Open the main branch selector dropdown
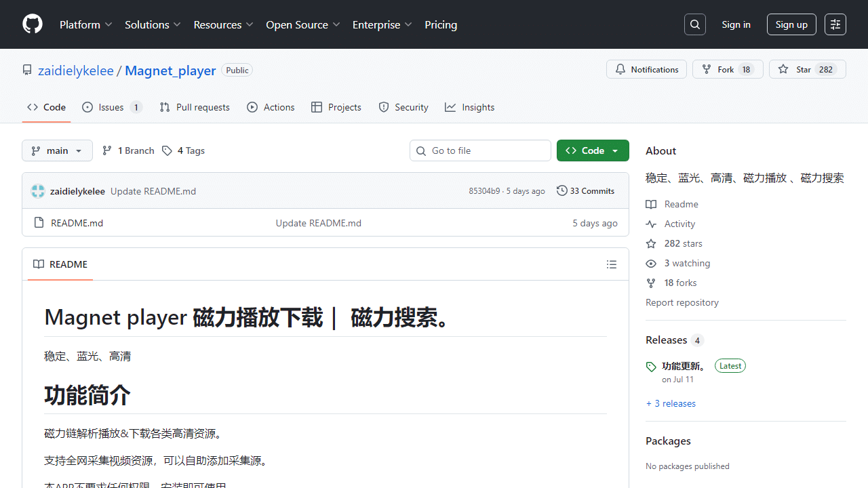 pos(57,150)
